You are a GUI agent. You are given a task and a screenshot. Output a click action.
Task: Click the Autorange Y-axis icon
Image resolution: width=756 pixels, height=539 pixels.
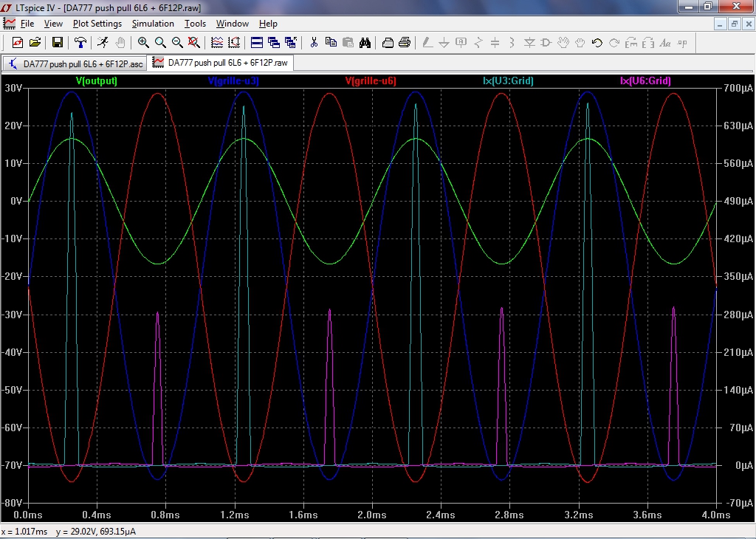coord(234,43)
